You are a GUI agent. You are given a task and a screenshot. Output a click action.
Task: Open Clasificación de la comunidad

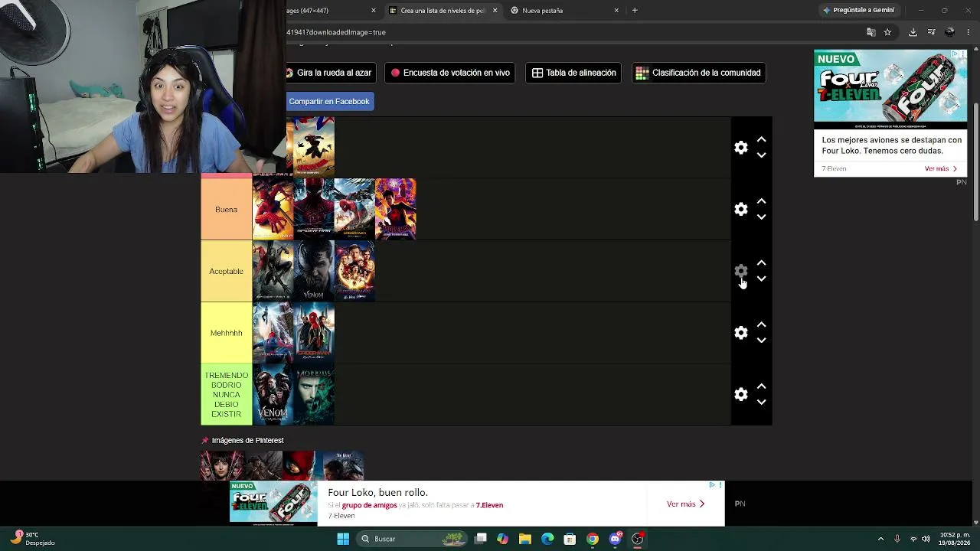pyautogui.click(x=698, y=73)
